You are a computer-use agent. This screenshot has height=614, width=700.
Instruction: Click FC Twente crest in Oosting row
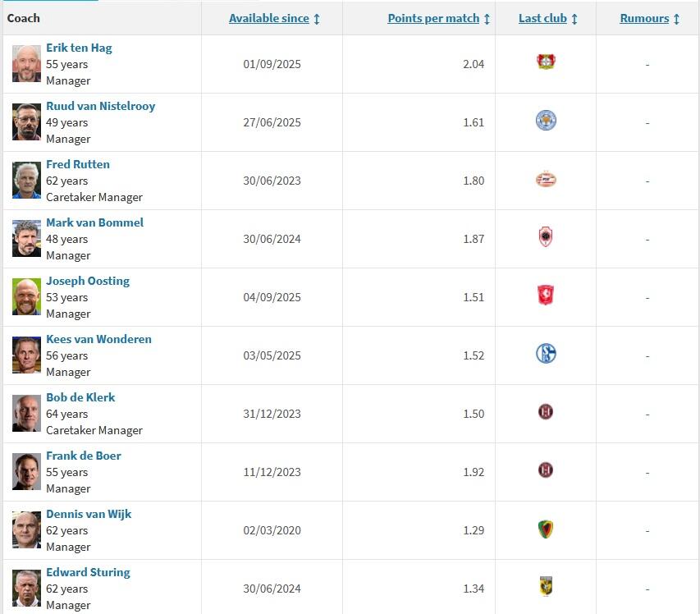(546, 296)
